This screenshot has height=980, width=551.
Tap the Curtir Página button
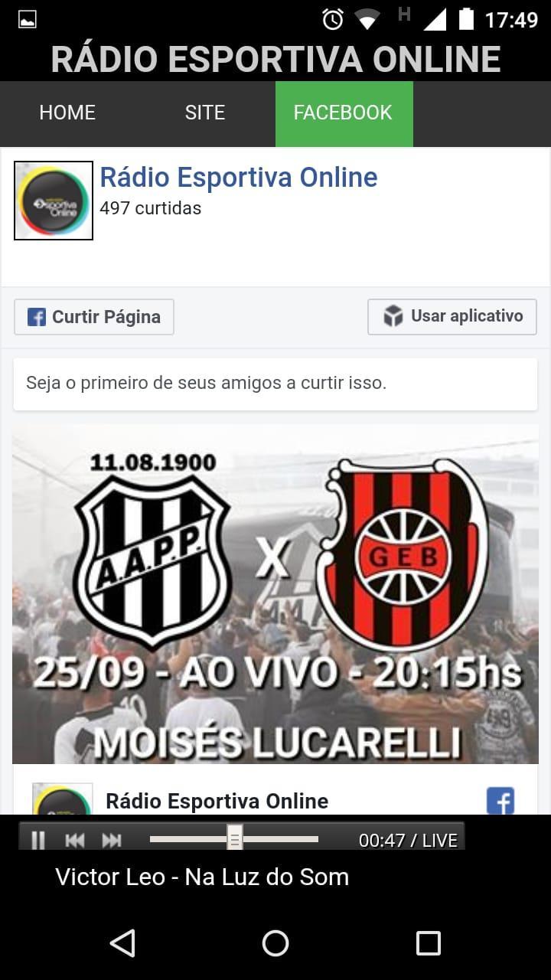pyautogui.click(x=94, y=317)
